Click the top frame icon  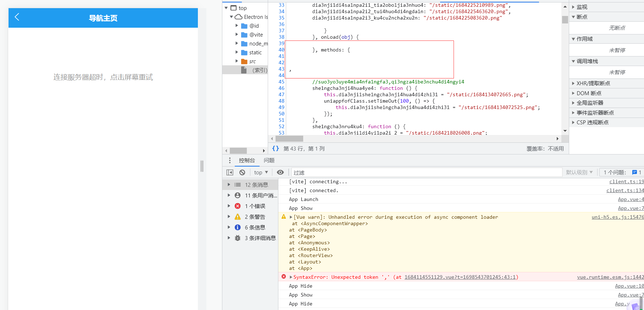click(233, 8)
